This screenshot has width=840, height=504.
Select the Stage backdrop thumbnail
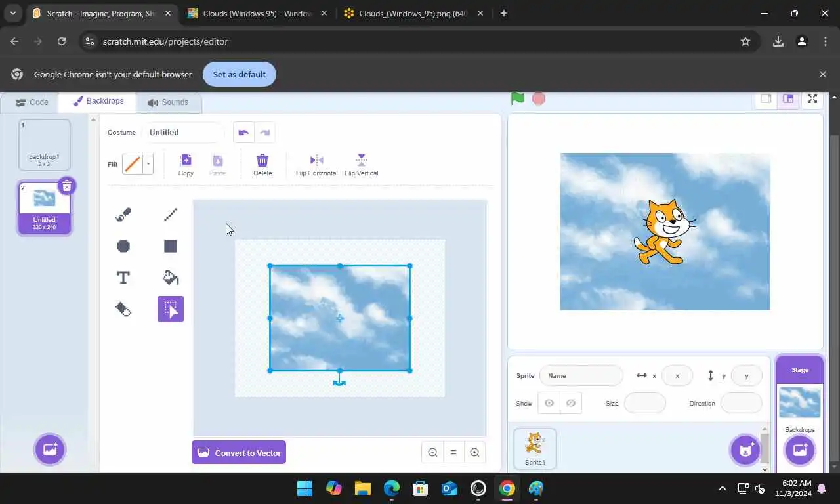pyautogui.click(x=800, y=402)
